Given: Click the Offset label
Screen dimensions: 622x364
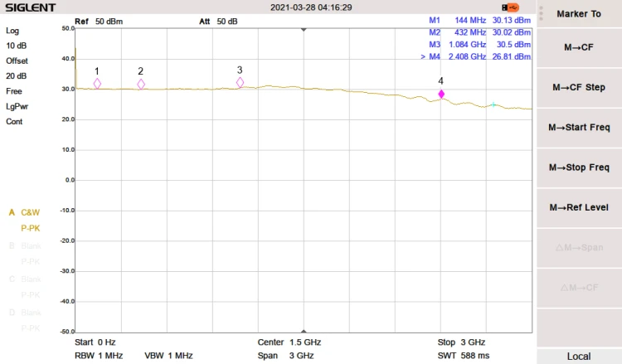Looking at the screenshot, I should [x=17, y=61].
